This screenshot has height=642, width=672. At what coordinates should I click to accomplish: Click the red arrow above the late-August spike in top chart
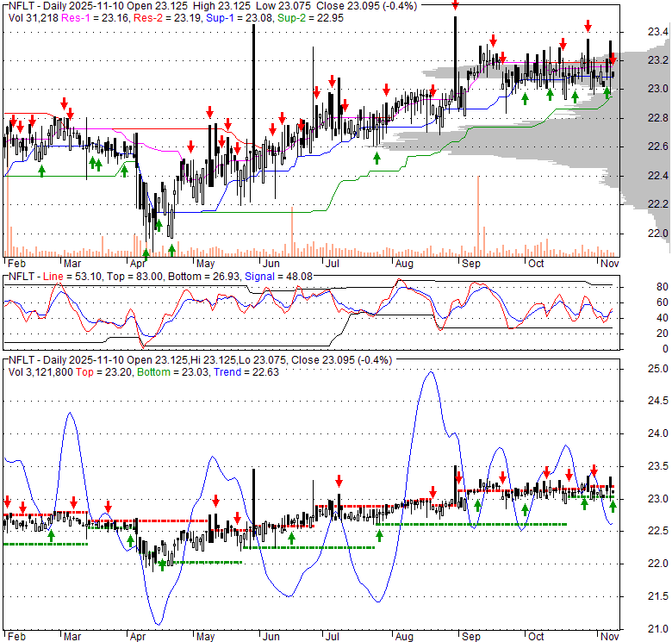[455, 6]
